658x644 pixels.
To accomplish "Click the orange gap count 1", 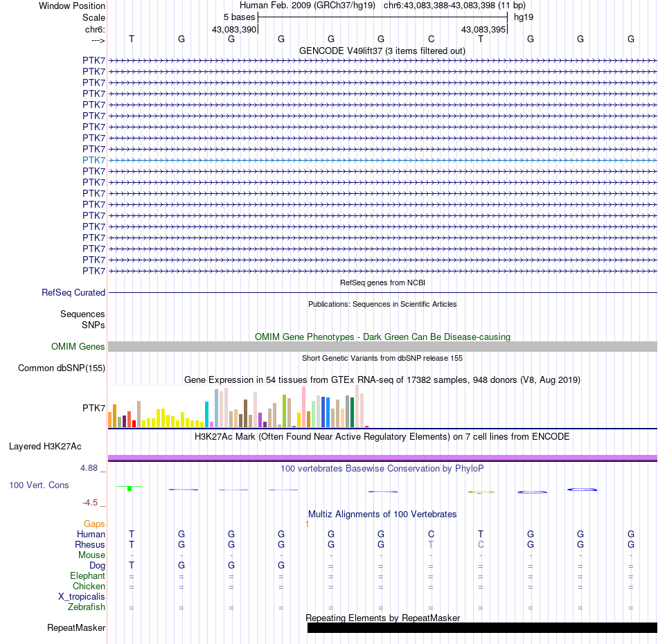I will (x=307, y=524).
